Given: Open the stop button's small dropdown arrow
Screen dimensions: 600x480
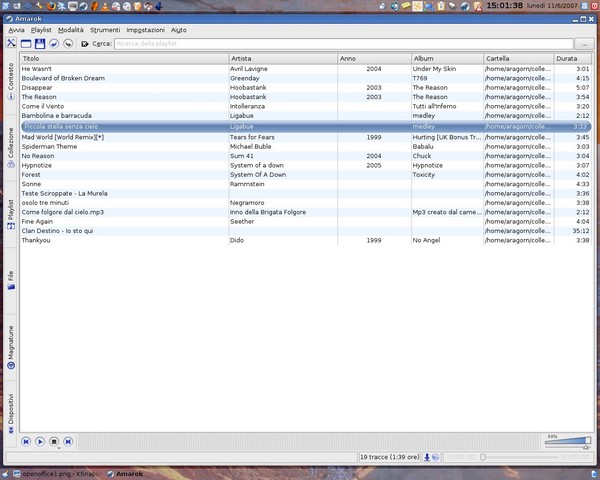Looking at the screenshot, I should (x=59, y=447).
